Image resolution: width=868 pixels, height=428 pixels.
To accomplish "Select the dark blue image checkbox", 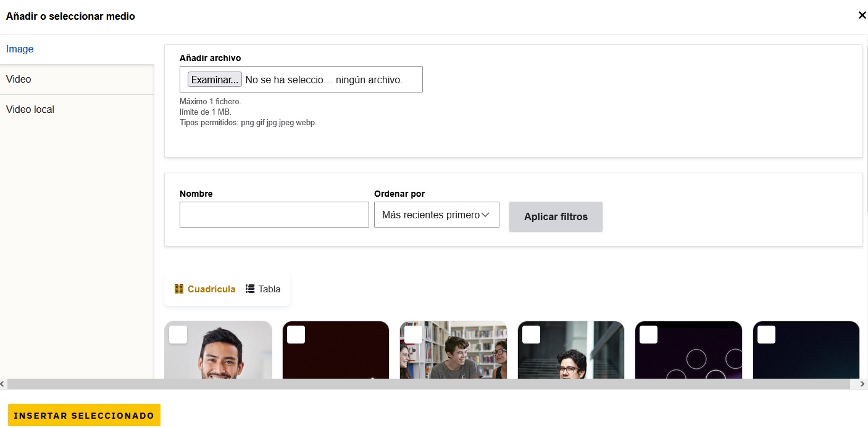I will pyautogui.click(x=766, y=335).
